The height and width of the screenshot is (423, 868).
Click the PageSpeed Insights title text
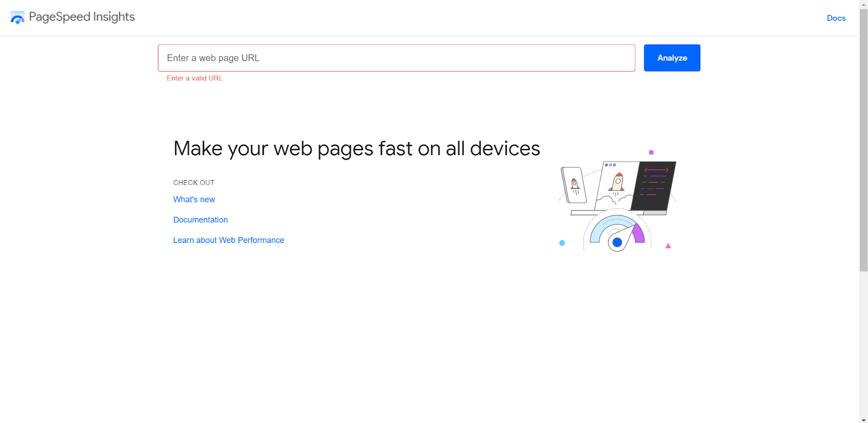coord(82,17)
